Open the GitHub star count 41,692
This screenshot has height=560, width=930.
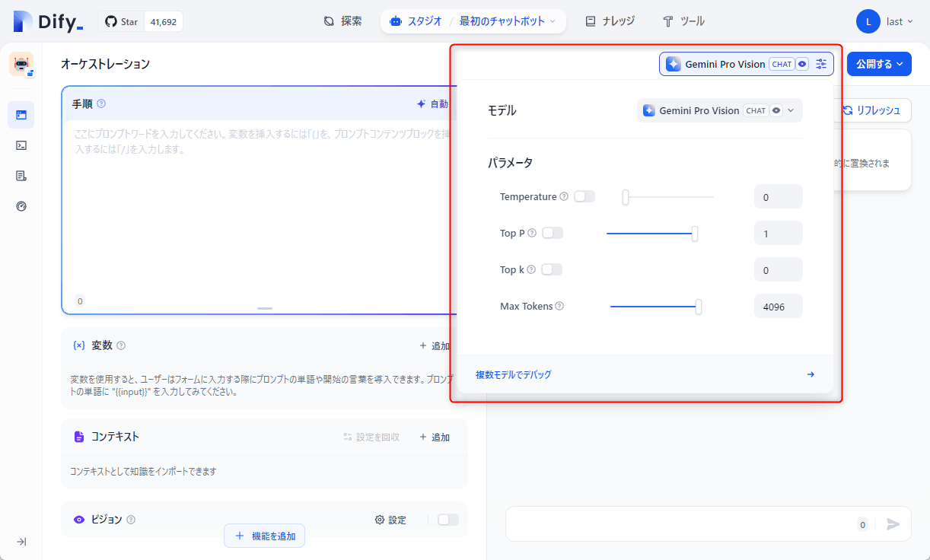point(164,22)
